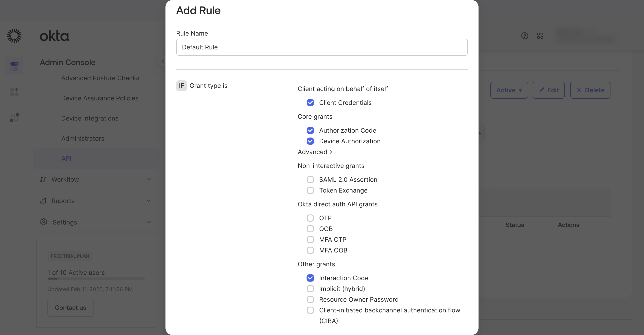Expand the Advanced grant types section
The width and height of the screenshot is (644, 335).
[315, 152]
